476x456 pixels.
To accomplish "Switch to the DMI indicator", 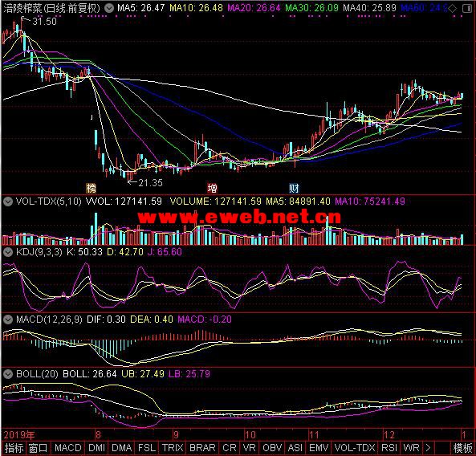I will (96, 448).
